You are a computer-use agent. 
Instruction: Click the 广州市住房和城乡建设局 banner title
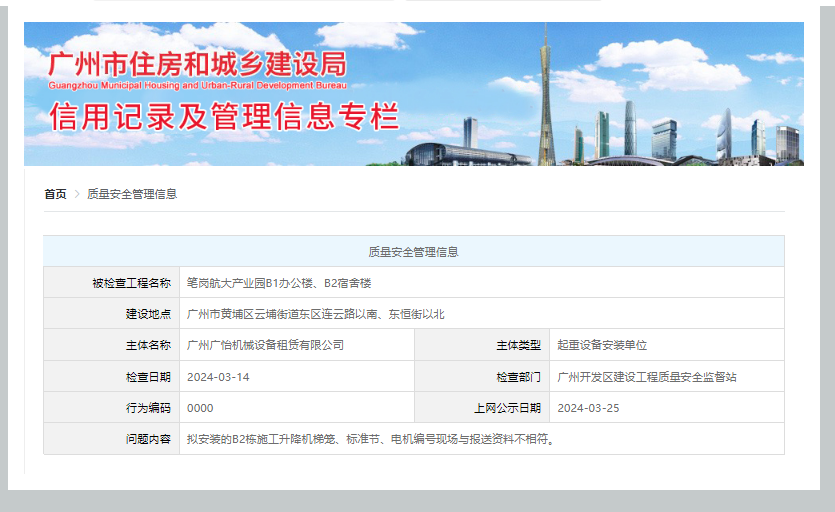click(x=197, y=65)
